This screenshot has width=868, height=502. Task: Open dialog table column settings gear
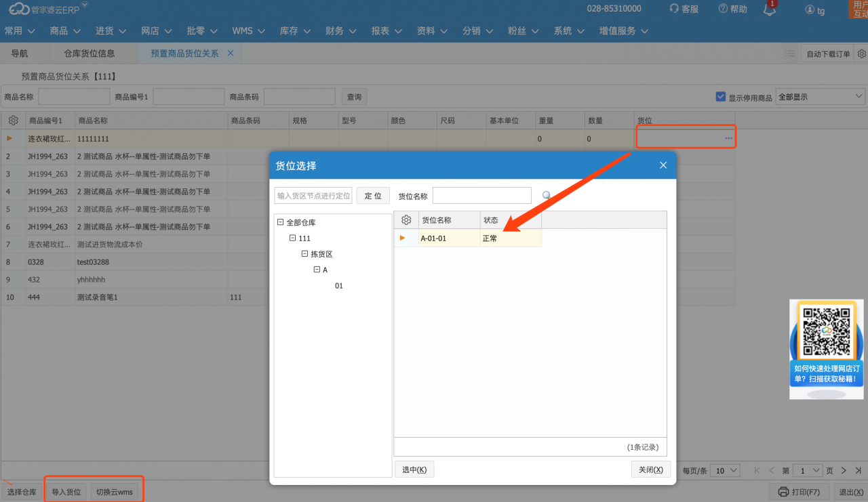pyautogui.click(x=406, y=220)
